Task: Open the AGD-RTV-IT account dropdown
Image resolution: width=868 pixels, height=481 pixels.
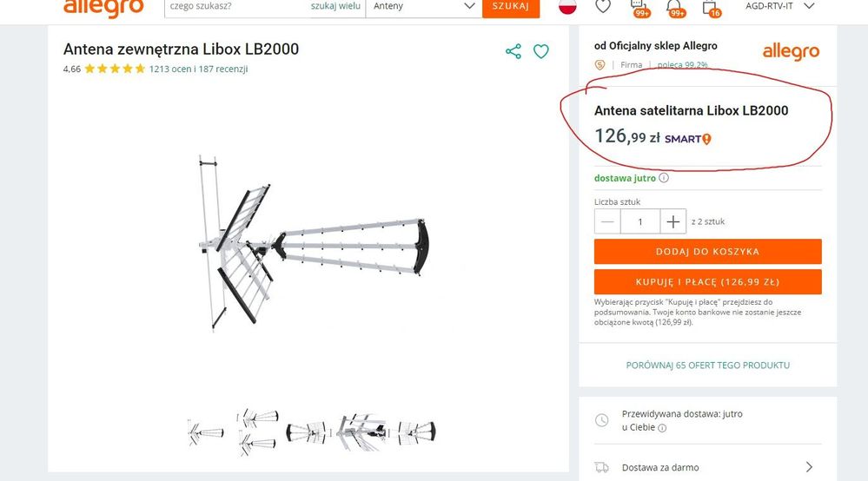Action: point(780,6)
